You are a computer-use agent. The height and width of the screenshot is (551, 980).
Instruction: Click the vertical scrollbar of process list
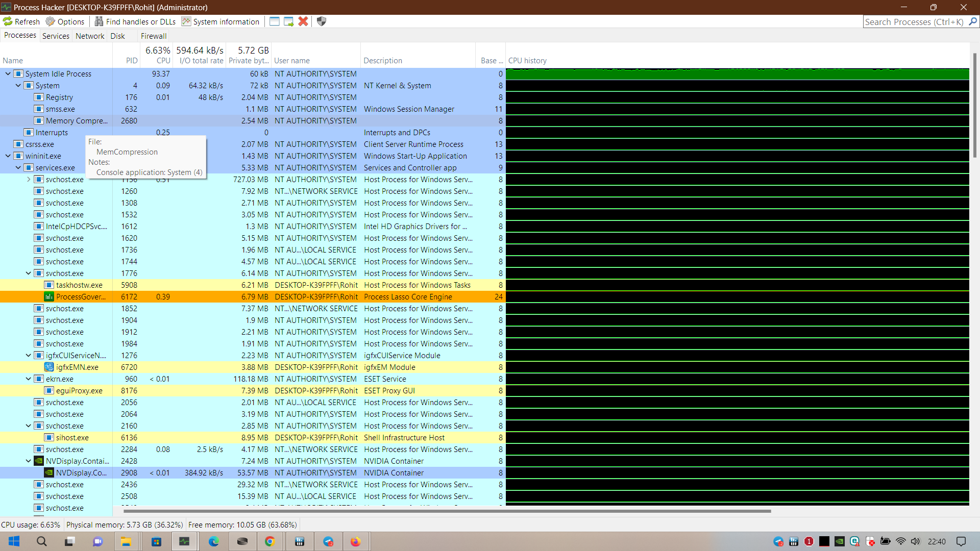[975, 105]
